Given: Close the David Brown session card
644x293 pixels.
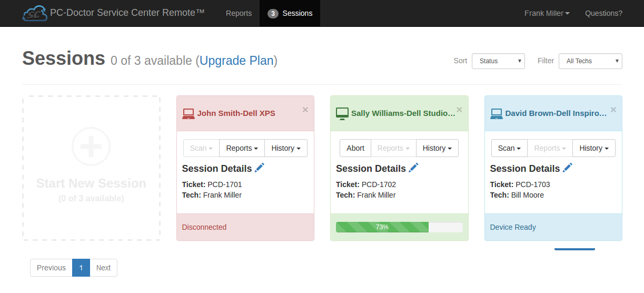Looking at the screenshot, I should [x=613, y=110].
